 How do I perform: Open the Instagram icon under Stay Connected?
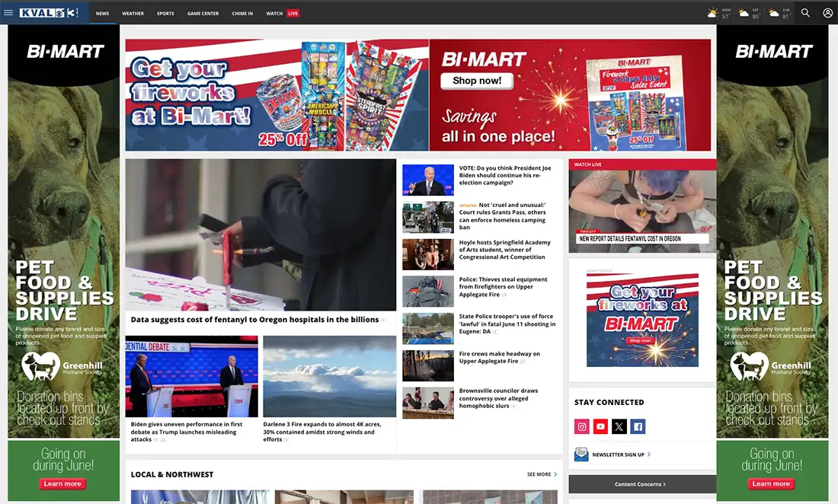click(x=582, y=426)
